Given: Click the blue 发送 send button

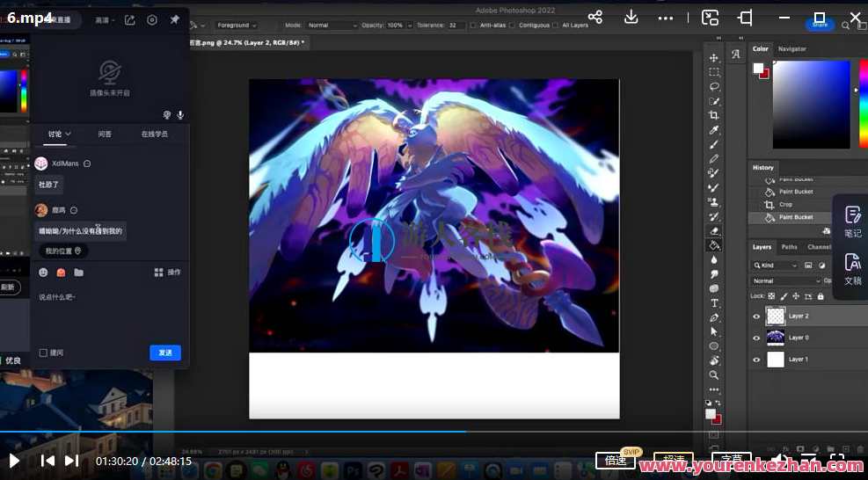Looking at the screenshot, I should point(165,353).
